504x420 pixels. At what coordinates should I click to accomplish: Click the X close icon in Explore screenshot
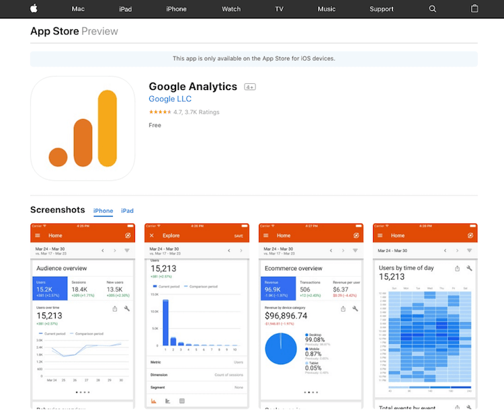[x=152, y=236]
